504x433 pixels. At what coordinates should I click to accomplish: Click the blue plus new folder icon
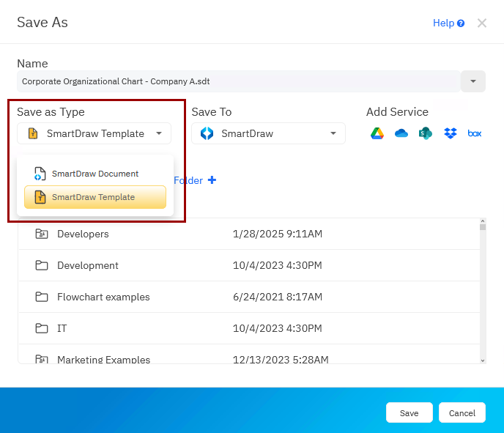coord(212,180)
